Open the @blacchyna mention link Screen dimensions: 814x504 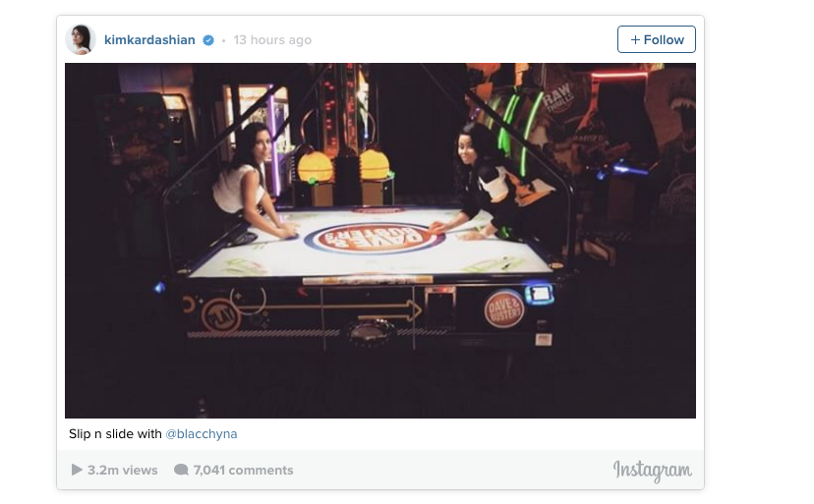pos(202,434)
